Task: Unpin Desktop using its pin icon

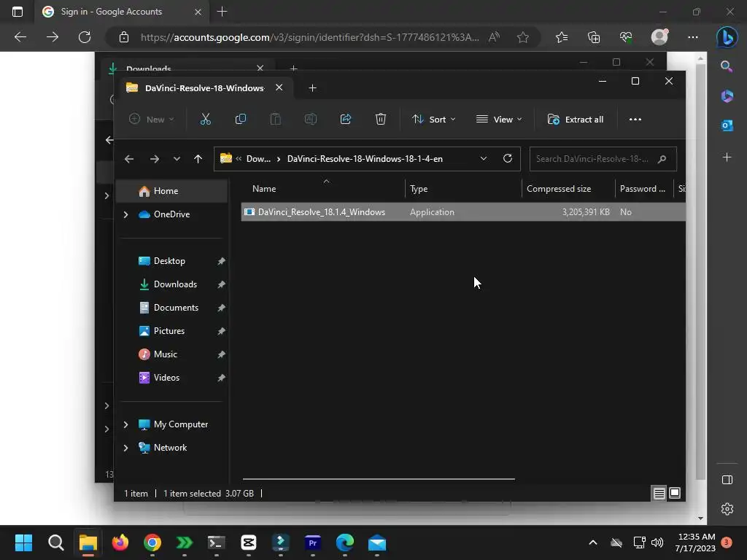Action: pos(221,261)
